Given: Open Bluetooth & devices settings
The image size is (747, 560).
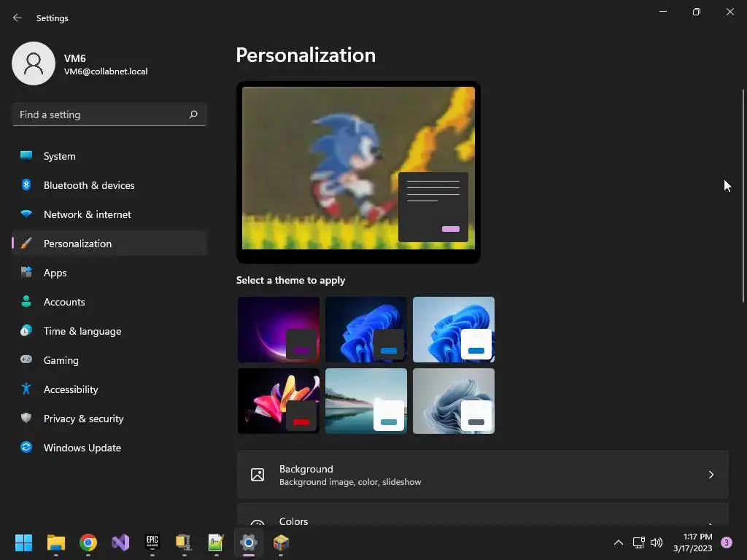Looking at the screenshot, I should [109, 185].
